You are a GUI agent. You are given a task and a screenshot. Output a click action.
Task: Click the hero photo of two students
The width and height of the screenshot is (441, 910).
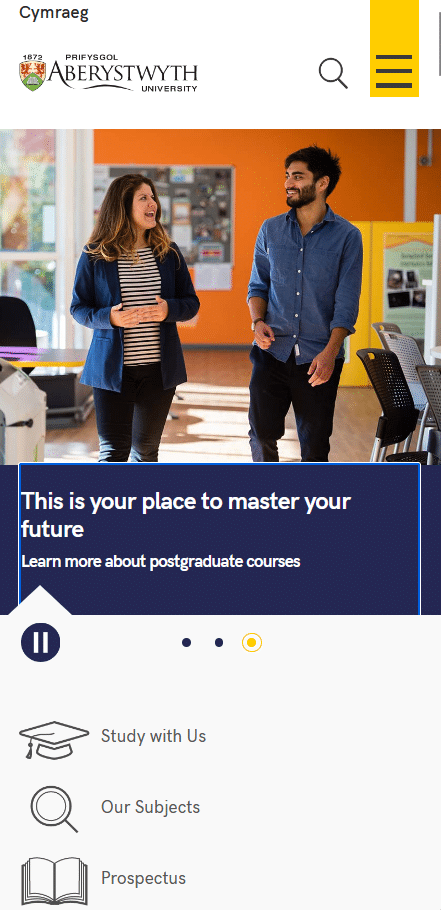(220, 296)
